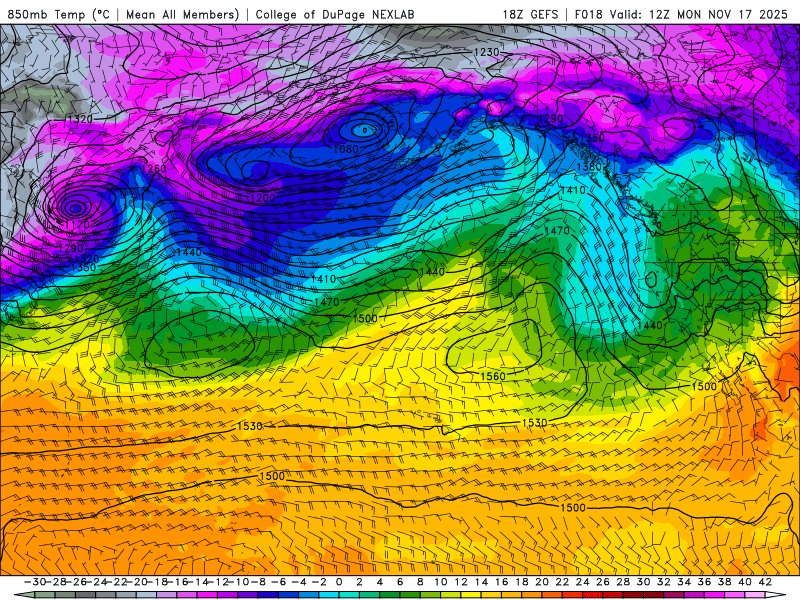Click the -18 value on the color scale
Image resolution: width=800 pixels, height=600 pixels.
pyautogui.click(x=157, y=582)
